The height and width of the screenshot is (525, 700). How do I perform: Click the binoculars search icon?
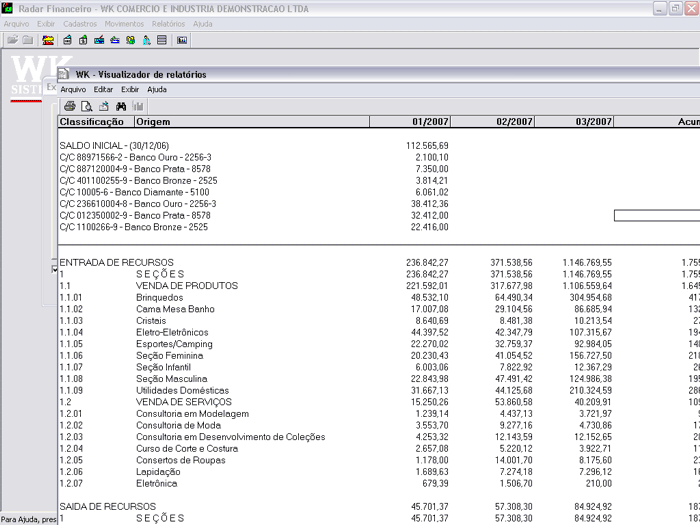(121, 106)
